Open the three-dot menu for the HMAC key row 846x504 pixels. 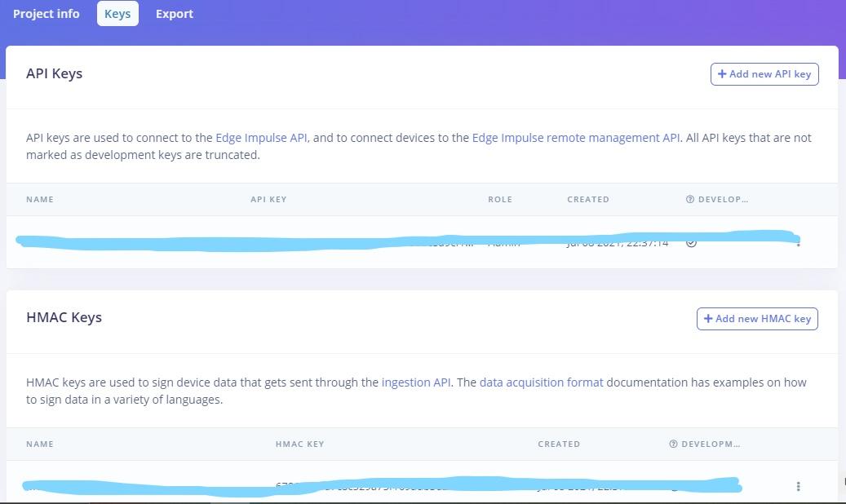[x=798, y=486]
